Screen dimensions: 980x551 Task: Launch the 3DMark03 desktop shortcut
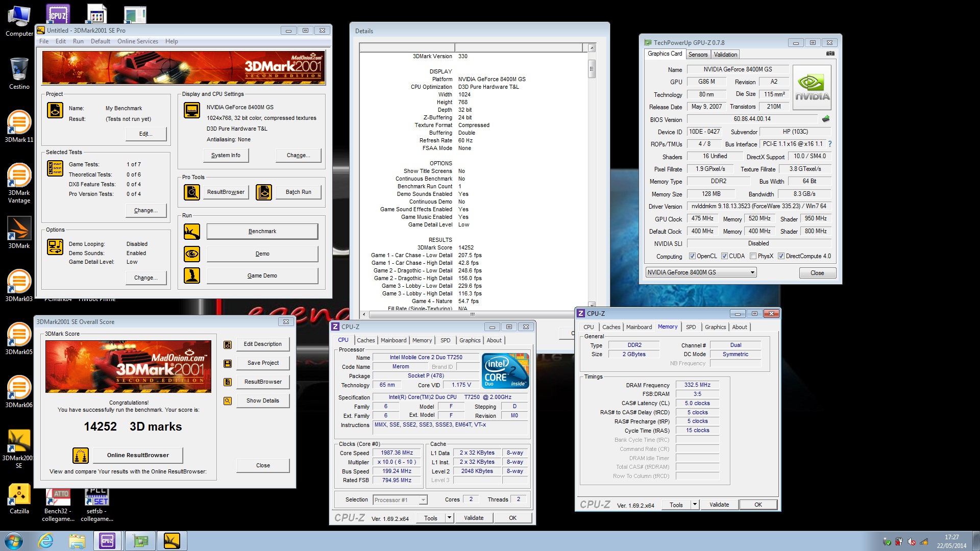click(19, 285)
